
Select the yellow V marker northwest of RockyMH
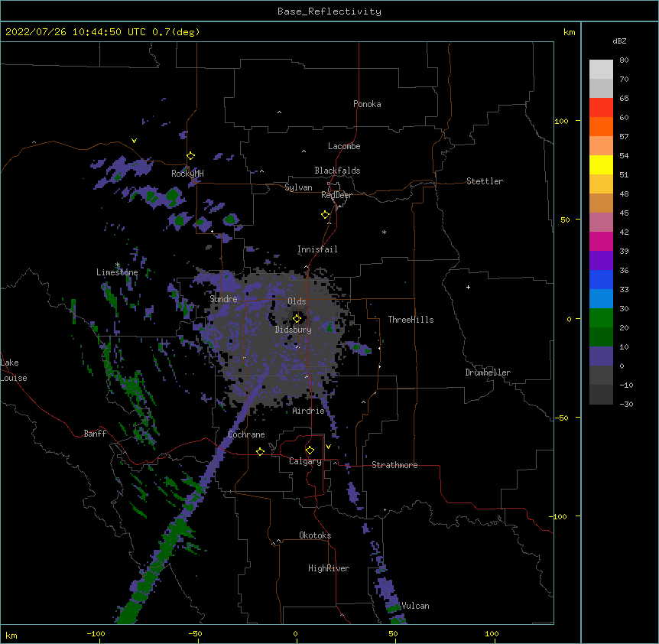pyautogui.click(x=134, y=141)
